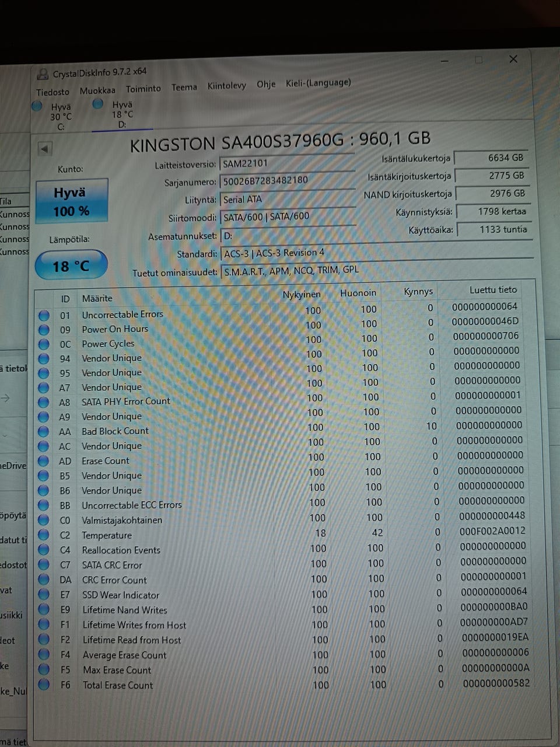Click the 18 °C temperature button
Viewport: 560px width, 747px height.
(x=71, y=266)
